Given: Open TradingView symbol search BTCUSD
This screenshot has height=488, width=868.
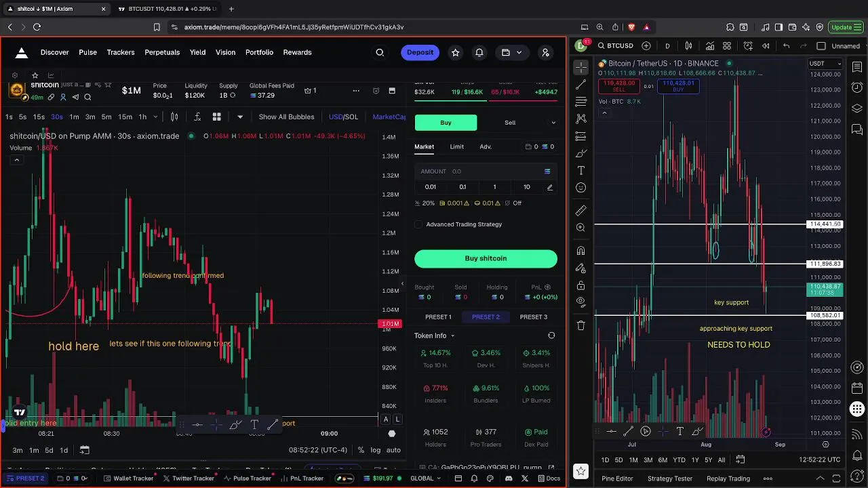Looking at the screenshot, I should coord(616,46).
